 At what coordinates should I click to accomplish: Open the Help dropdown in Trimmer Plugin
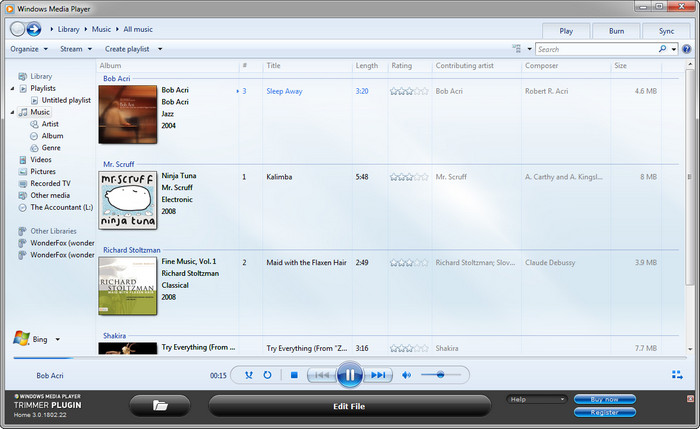pos(537,399)
